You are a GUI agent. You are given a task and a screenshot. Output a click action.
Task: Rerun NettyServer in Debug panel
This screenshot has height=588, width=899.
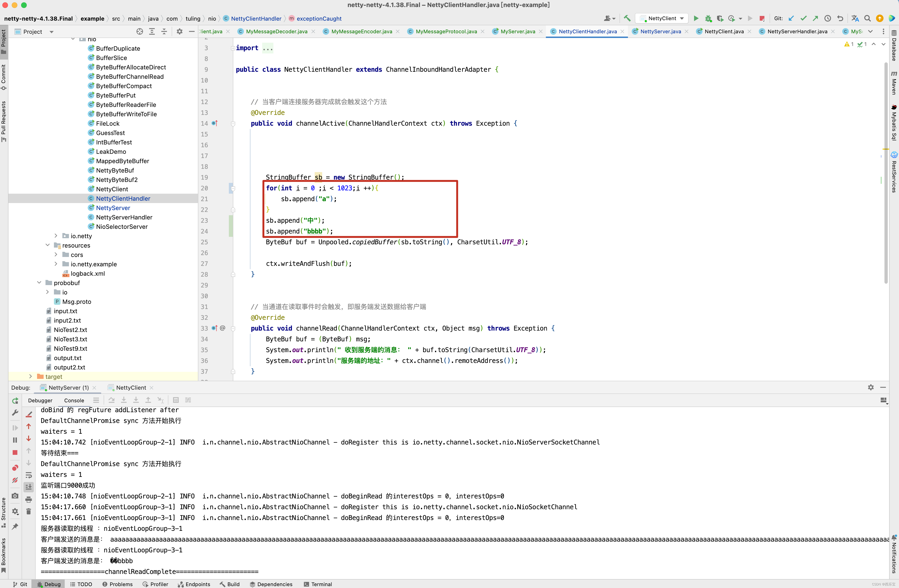[x=15, y=401]
